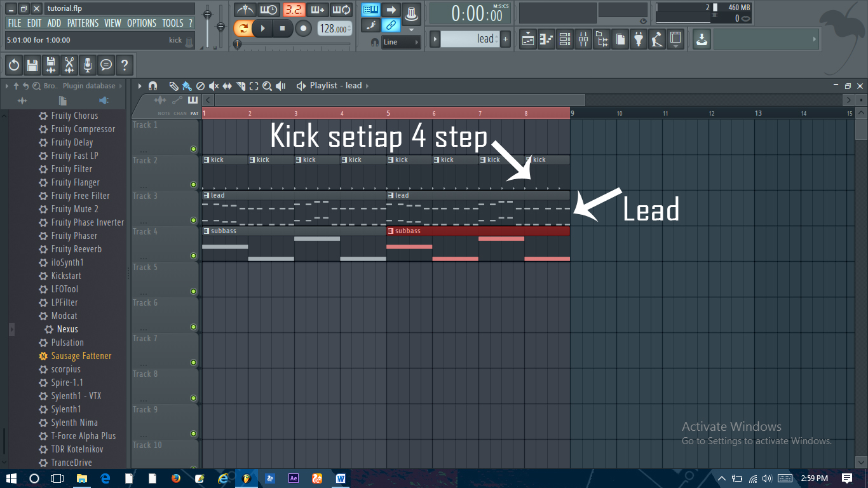Open the Channel rack
This screenshot has height=488, width=868.
pyautogui.click(x=565, y=39)
